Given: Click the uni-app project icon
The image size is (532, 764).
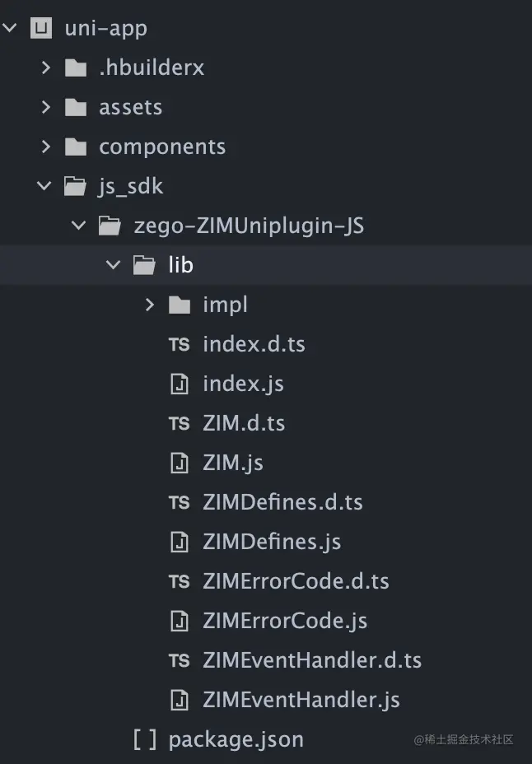Looking at the screenshot, I should (40, 28).
